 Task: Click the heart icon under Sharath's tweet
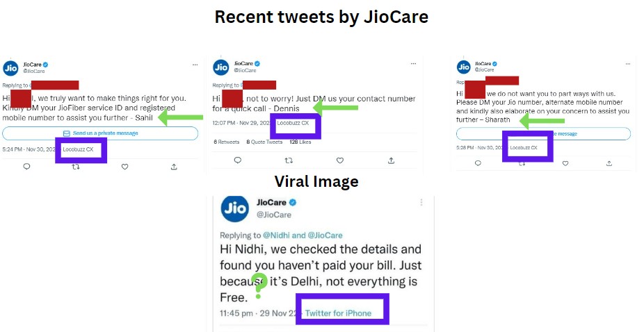[x=565, y=163]
